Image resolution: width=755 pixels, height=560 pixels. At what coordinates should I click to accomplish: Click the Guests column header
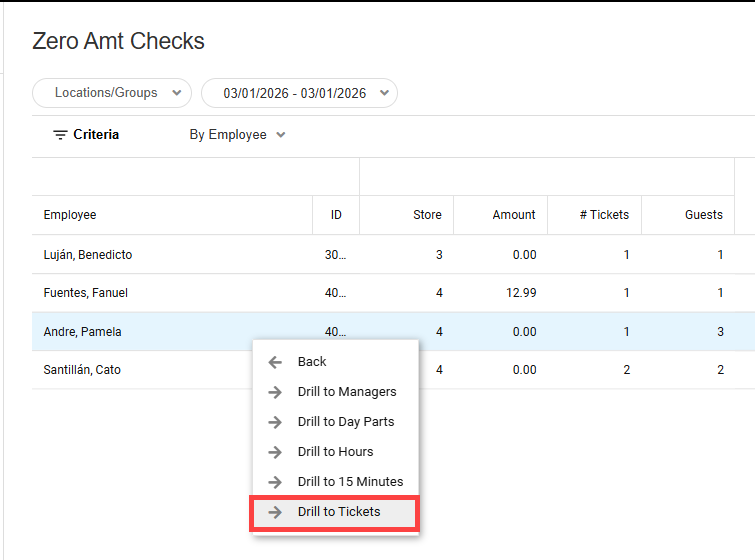[x=703, y=215]
